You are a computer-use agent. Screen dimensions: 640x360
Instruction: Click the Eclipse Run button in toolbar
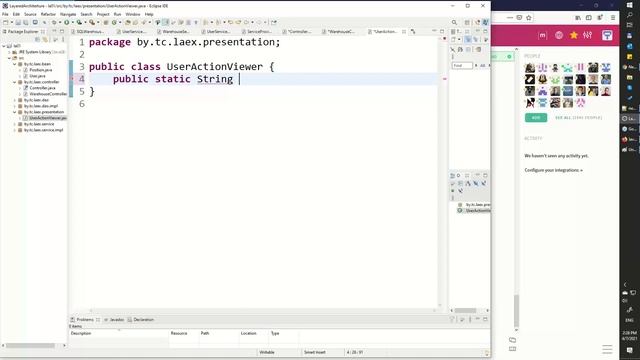click(x=67, y=22)
